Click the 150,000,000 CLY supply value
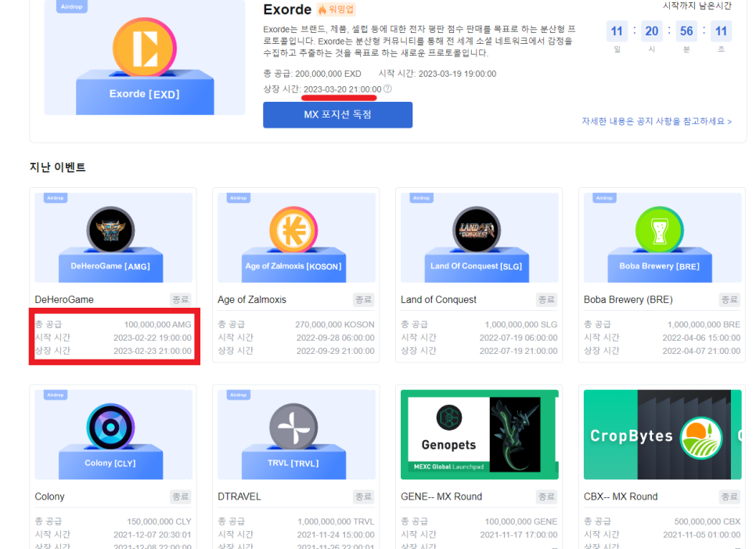This screenshot has height=549, width=756. 159,522
